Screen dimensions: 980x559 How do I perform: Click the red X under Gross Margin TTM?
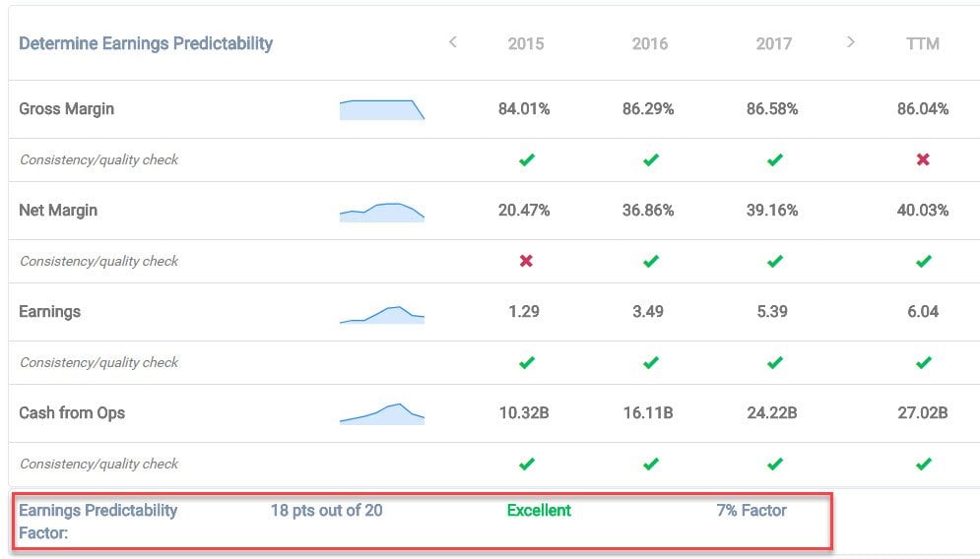[x=923, y=159]
